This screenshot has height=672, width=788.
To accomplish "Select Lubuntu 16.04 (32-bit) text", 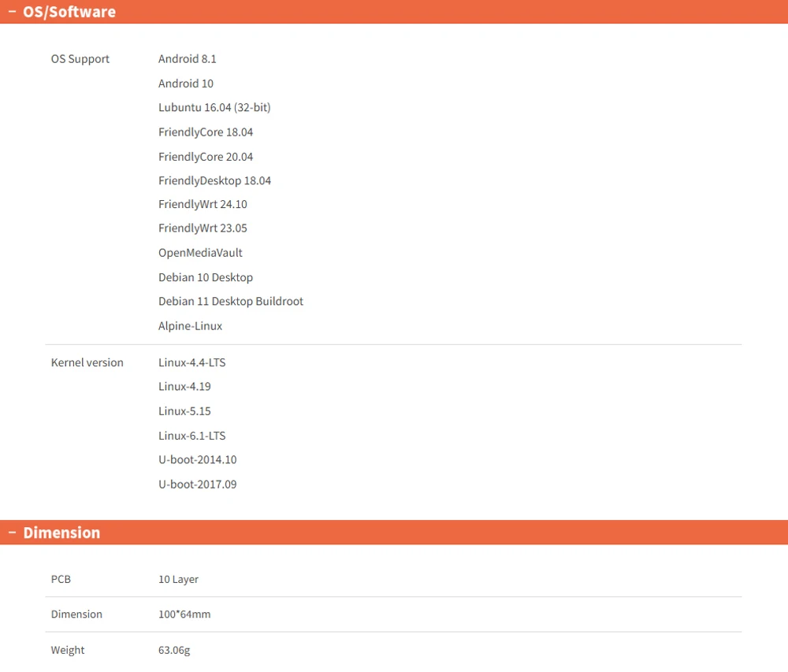I will [214, 107].
